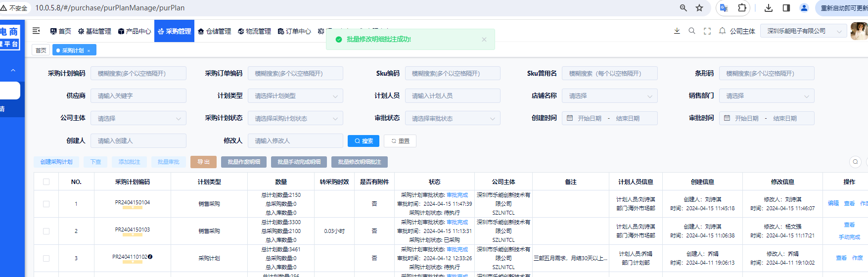868x277 pixels.
Task: Click the 批量修改明细批注 button
Action: click(x=360, y=162)
